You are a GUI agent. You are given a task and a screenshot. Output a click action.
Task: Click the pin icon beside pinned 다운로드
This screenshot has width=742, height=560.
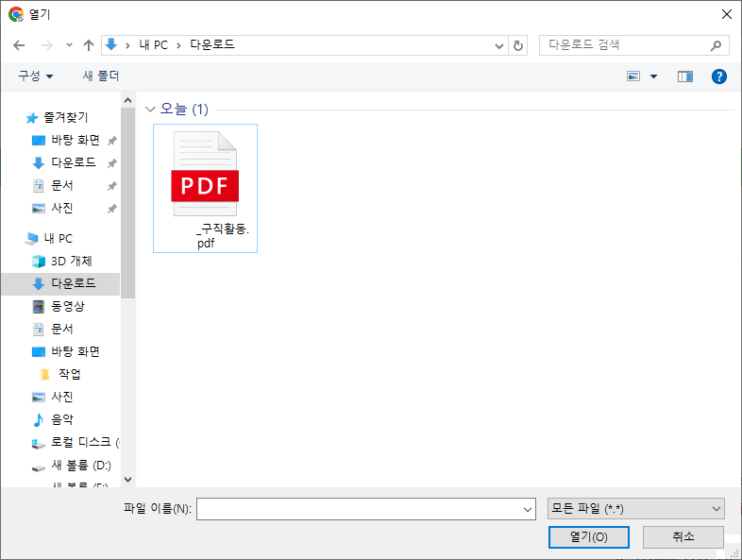point(111,163)
